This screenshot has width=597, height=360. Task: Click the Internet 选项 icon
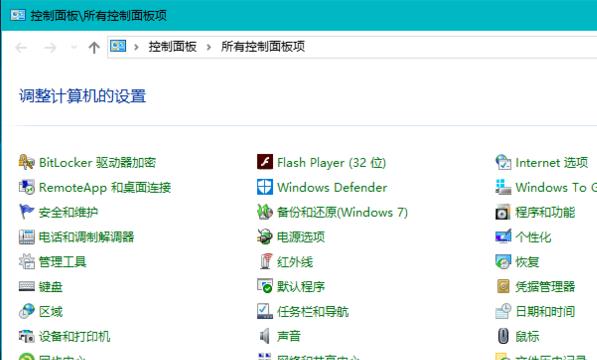[x=503, y=162]
